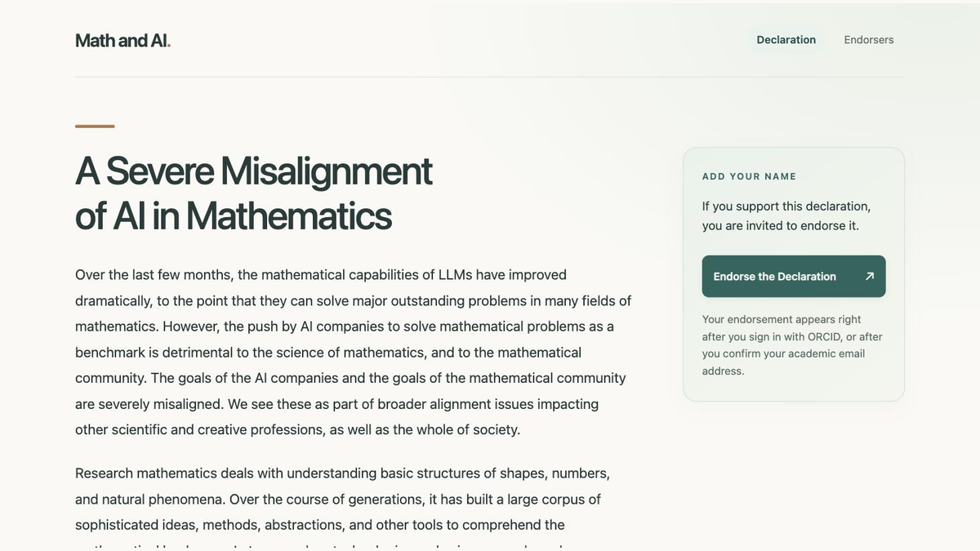Click the word ORCID in sidebar note
The height and width of the screenshot is (551, 980).
pyautogui.click(x=825, y=336)
